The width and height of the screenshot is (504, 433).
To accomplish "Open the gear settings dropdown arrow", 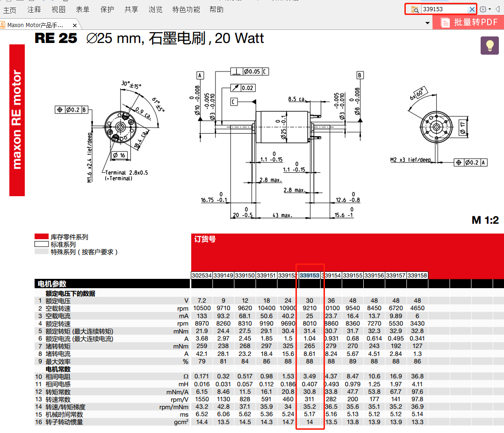I will click(490, 9).
